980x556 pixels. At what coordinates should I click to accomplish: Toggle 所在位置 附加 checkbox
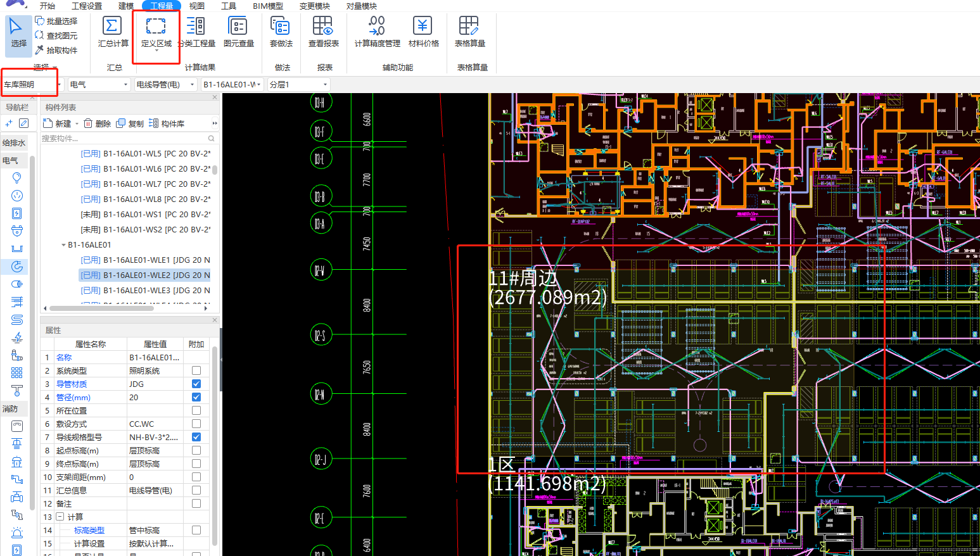tap(196, 410)
